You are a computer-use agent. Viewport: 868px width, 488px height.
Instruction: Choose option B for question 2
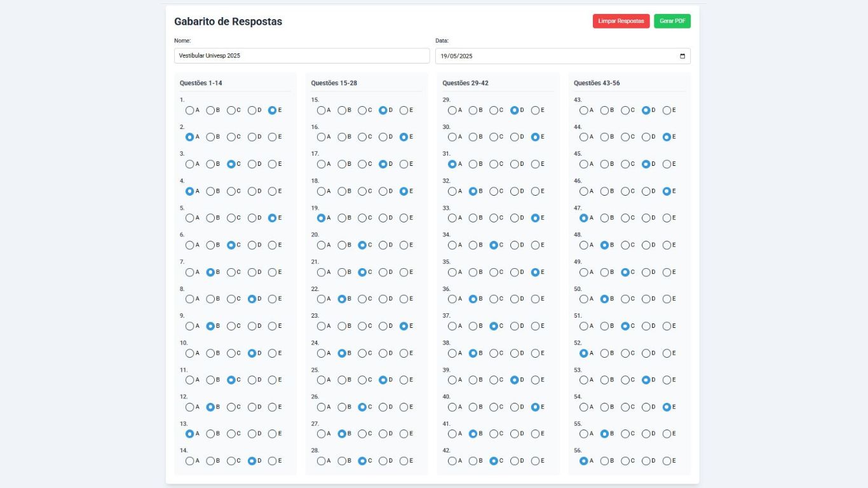[x=210, y=137]
